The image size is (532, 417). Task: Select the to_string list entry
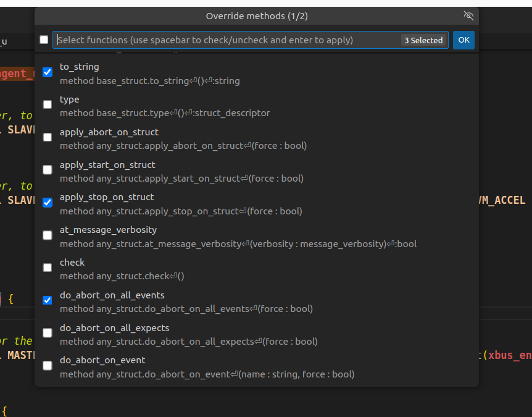click(x=185, y=73)
